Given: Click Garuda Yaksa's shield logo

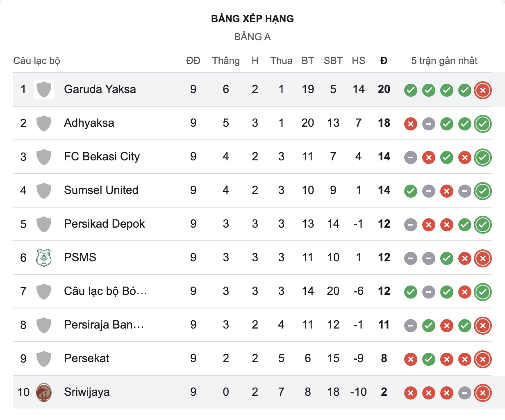Looking at the screenshot, I should click(x=44, y=89).
